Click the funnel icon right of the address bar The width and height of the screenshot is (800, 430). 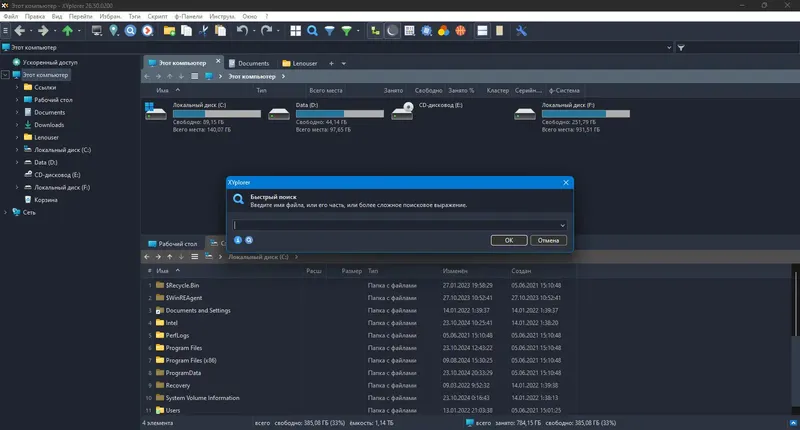(x=681, y=47)
